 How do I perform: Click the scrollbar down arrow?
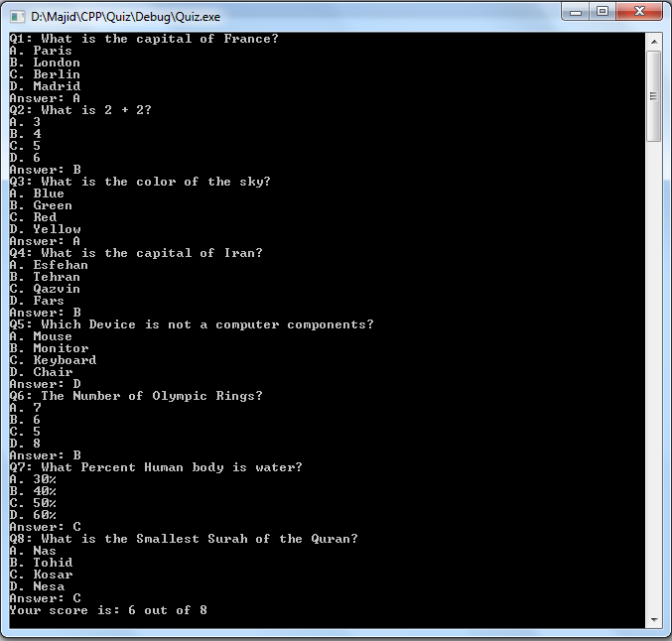coord(654,619)
